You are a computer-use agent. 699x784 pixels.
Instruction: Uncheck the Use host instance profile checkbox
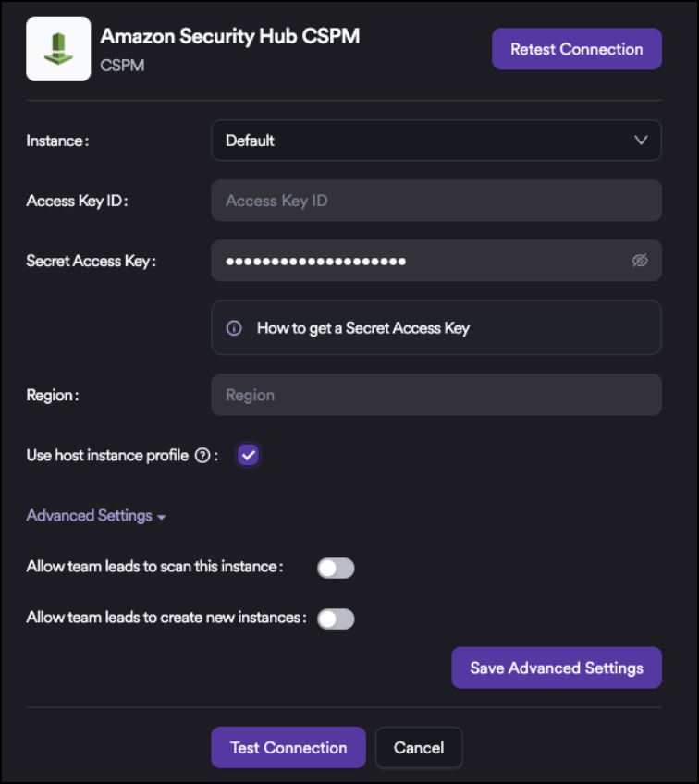[x=248, y=455]
